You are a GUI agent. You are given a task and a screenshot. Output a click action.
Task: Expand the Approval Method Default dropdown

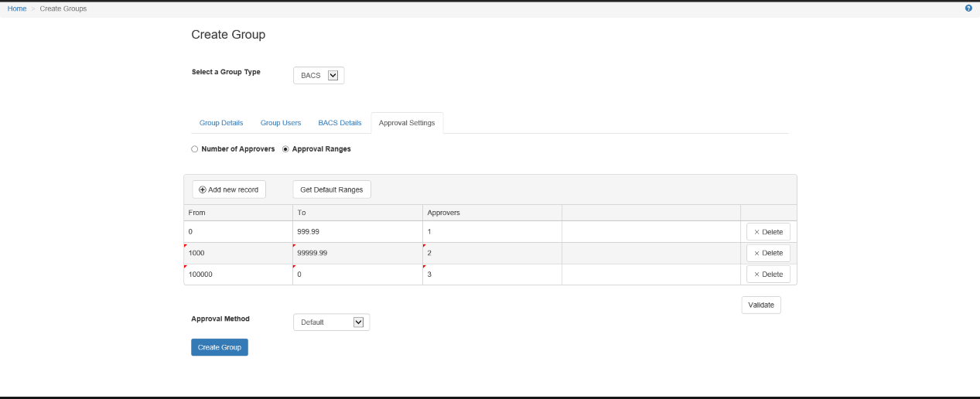[332, 322]
